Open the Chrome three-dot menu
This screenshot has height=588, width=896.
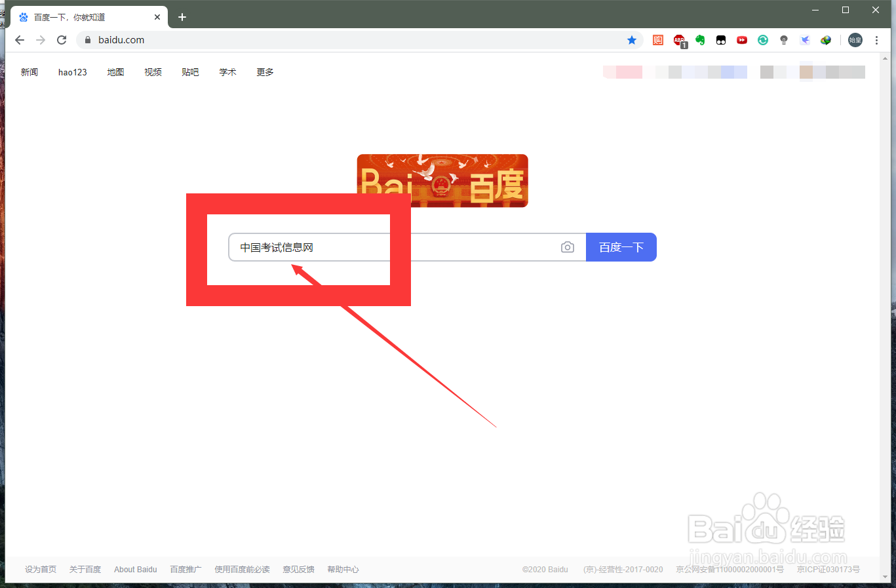[x=876, y=40]
